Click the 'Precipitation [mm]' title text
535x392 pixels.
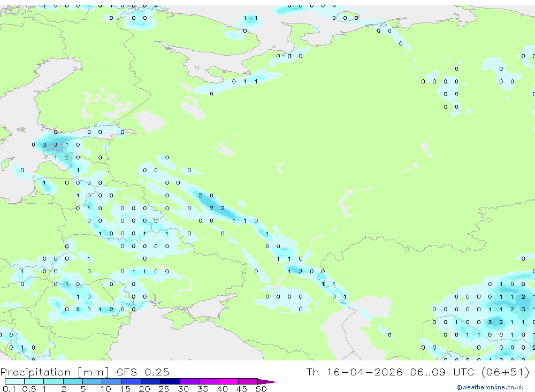55,372
